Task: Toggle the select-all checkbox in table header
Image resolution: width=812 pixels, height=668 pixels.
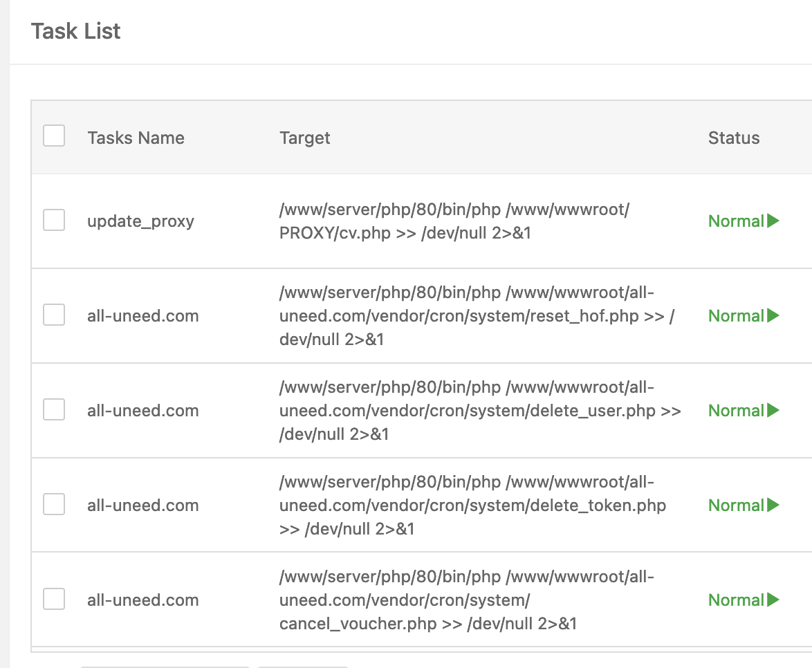Action: pyautogui.click(x=54, y=136)
